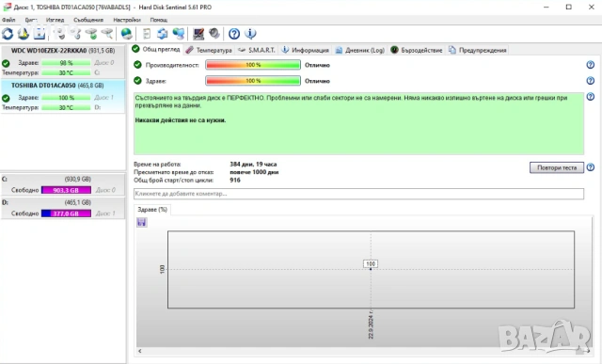
Task: Select the WDC WD10EZEX-22RKKA0 disk
Action: tap(63, 61)
